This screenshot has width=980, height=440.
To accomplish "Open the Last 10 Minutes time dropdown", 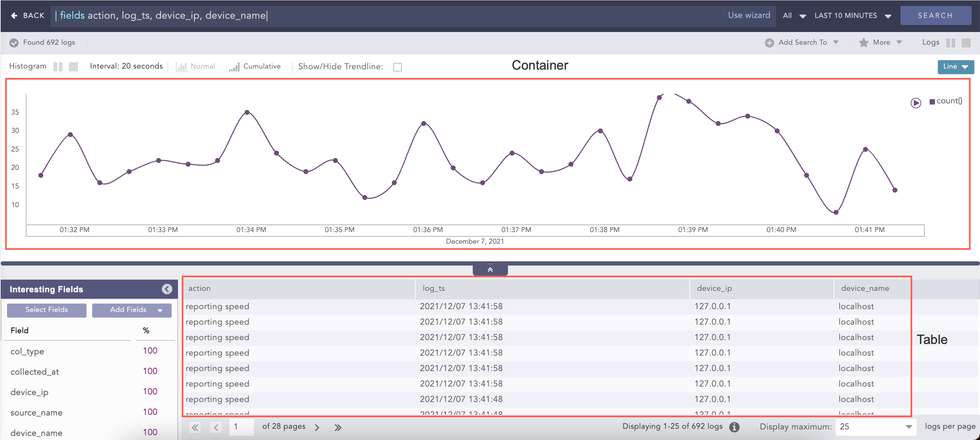I will click(x=853, y=15).
